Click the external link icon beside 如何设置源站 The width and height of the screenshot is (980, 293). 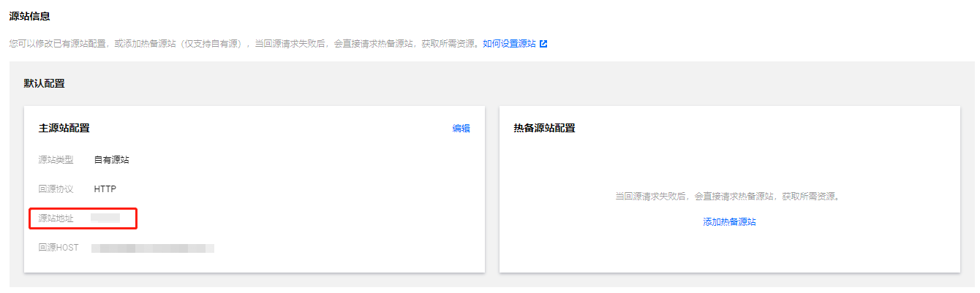[543, 44]
